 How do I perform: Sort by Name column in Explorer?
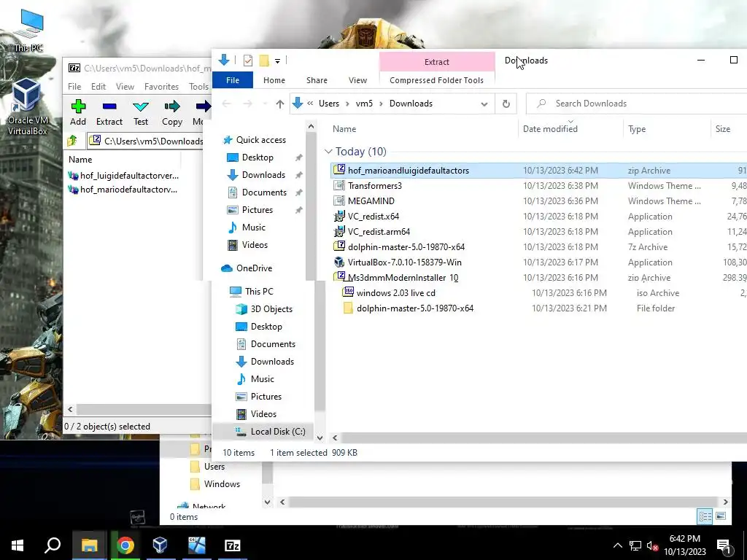coord(344,129)
